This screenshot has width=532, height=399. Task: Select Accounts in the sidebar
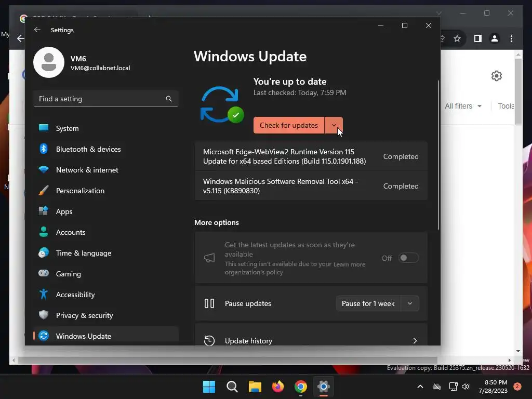(106, 232)
